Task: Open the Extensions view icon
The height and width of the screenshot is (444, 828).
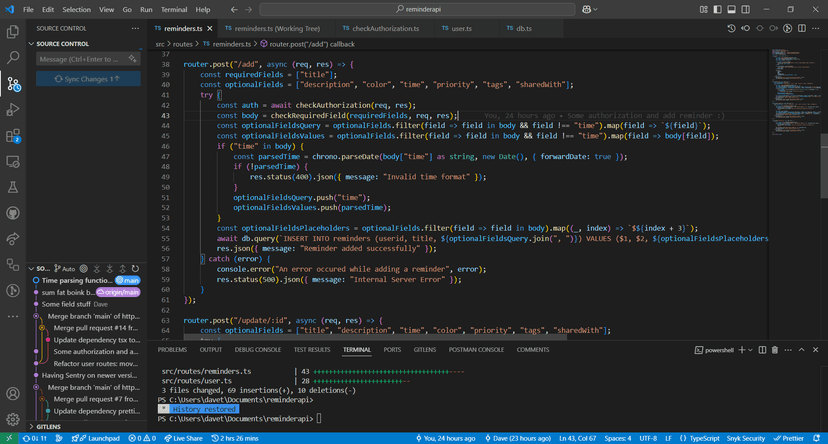Action: [13, 135]
